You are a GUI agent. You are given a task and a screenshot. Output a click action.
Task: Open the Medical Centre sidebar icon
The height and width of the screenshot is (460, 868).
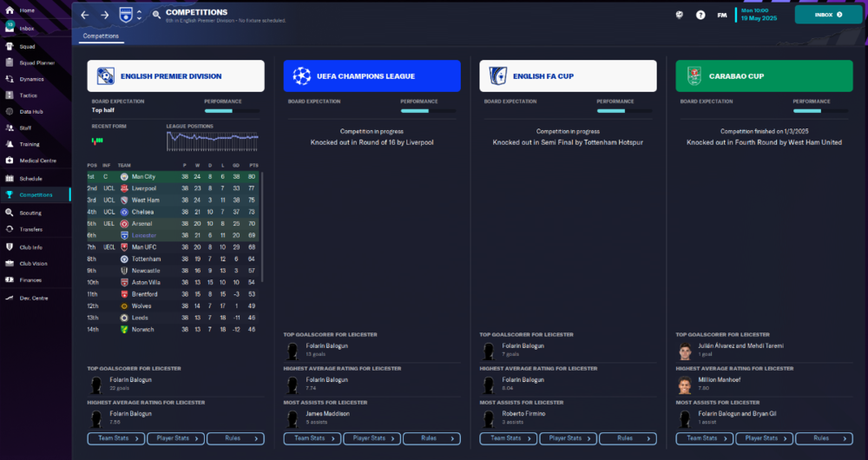click(x=10, y=161)
